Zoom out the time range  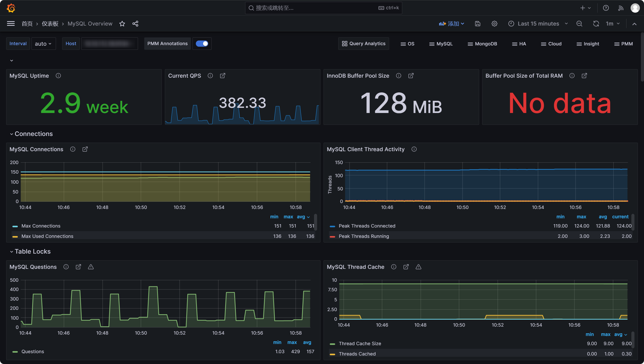[x=579, y=24]
